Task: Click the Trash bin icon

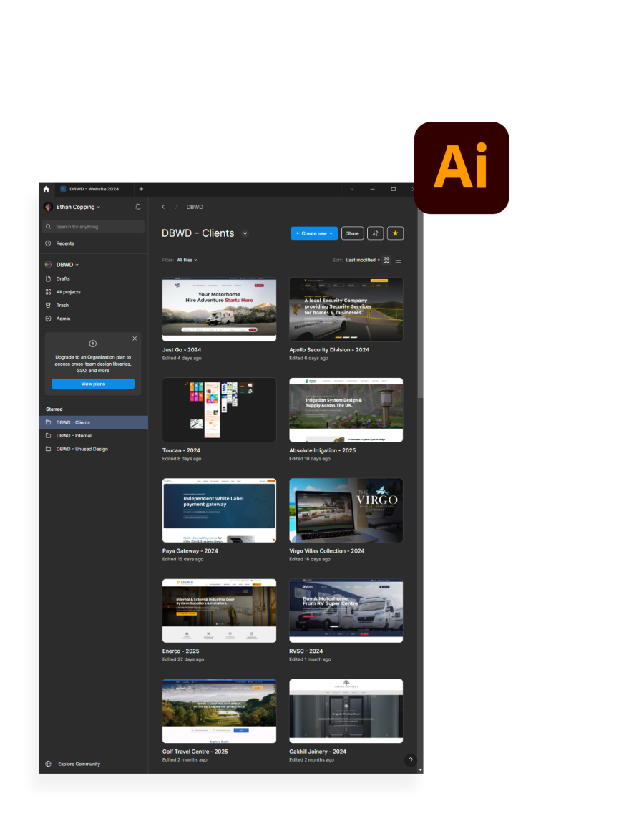Action: [x=49, y=305]
